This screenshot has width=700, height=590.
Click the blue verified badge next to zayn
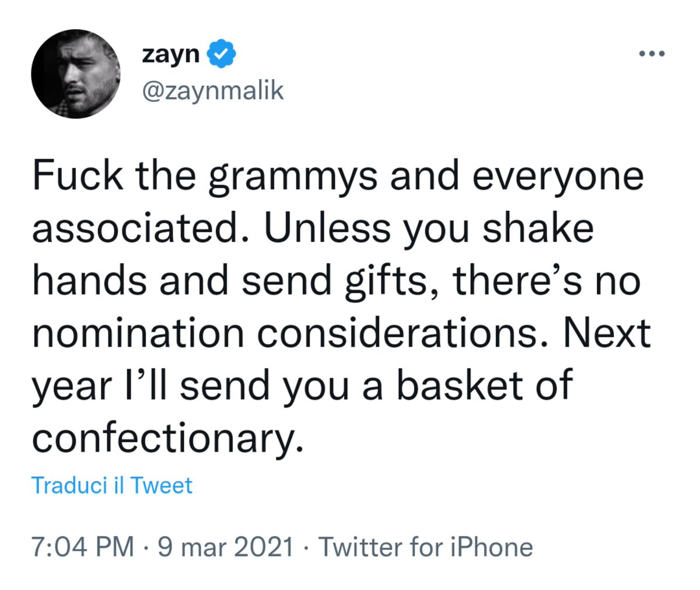click(x=222, y=54)
